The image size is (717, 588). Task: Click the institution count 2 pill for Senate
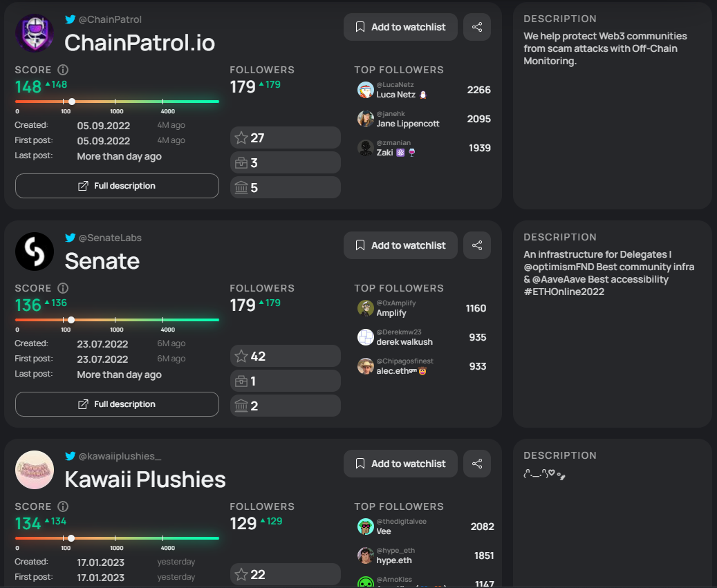(x=285, y=406)
